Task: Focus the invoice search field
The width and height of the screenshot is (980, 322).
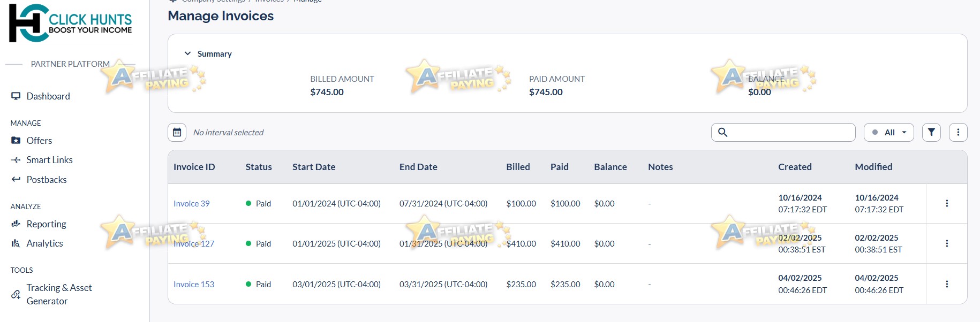Action: pyautogui.click(x=783, y=132)
